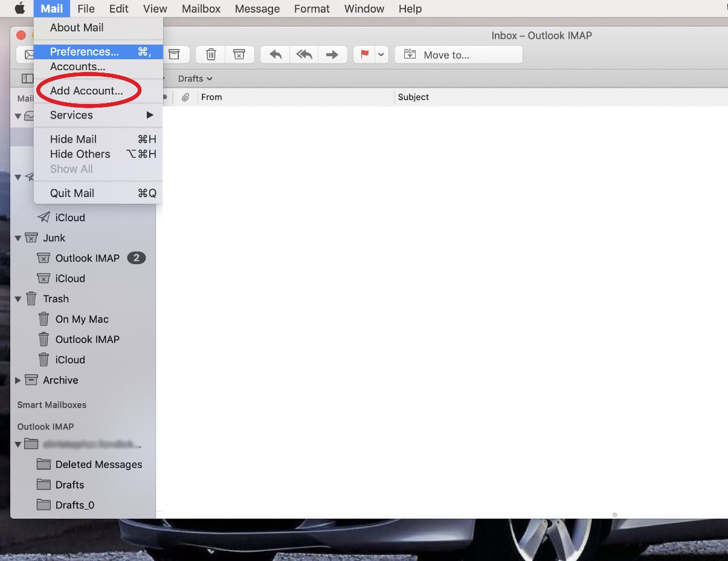The image size is (728, 561).
Task: Choose Accounts… in the Mail menu
Action: point(98,66)
